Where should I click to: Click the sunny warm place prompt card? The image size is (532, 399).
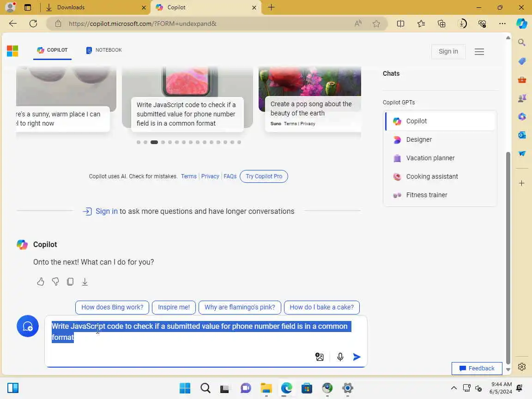(63, 119)
